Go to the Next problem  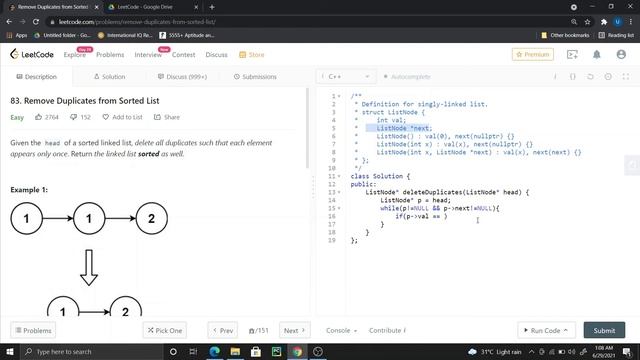tap(295, 330)
